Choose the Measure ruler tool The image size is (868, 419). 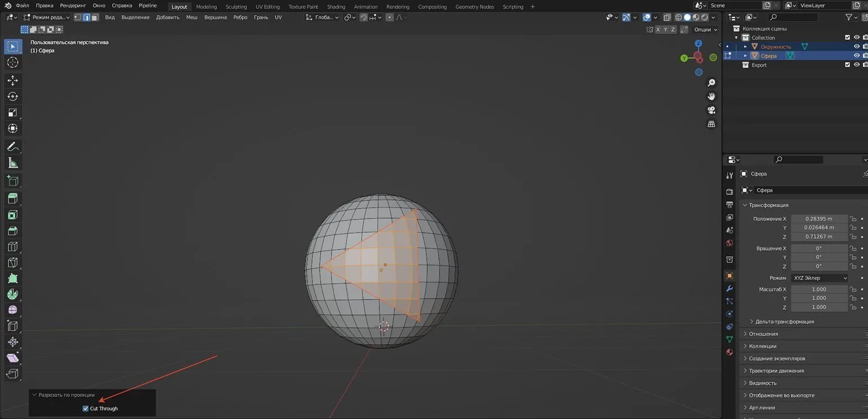[x=12, y=163]
